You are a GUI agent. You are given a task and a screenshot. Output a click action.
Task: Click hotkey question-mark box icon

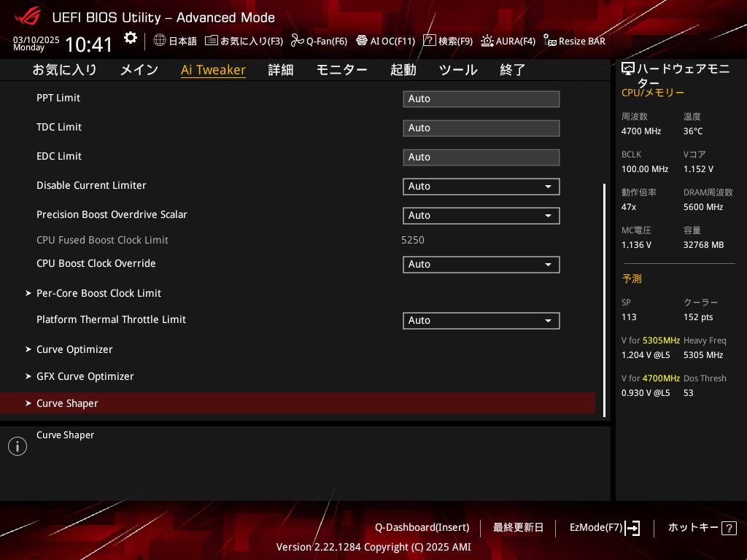coord(729,528)
